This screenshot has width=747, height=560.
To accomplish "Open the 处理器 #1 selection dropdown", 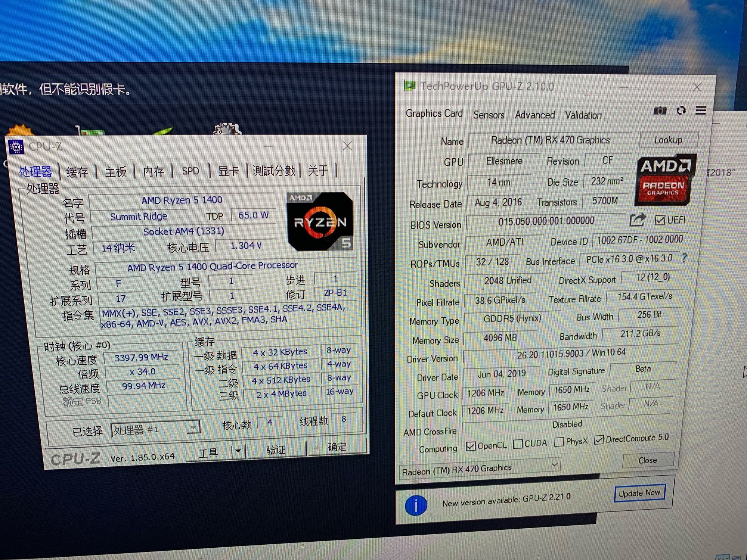I will (x=193, y=427).
